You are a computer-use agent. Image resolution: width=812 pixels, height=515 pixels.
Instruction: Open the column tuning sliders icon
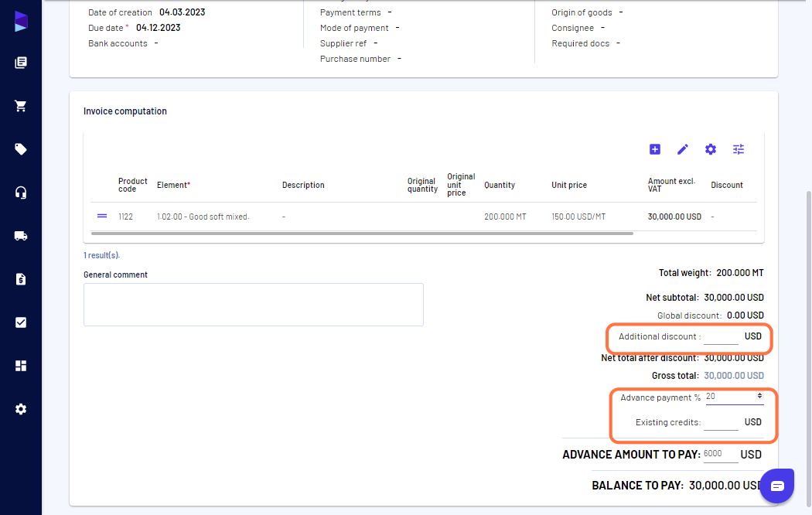(739, 149)
